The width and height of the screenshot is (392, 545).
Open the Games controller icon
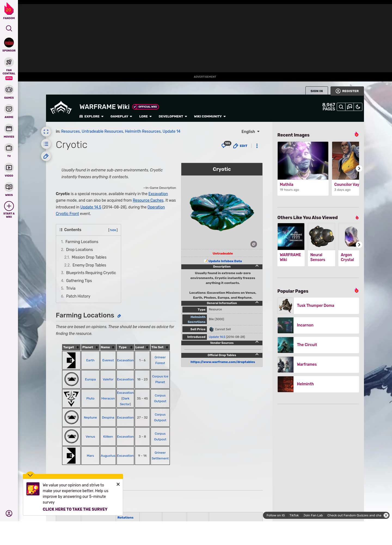(9, 89)
